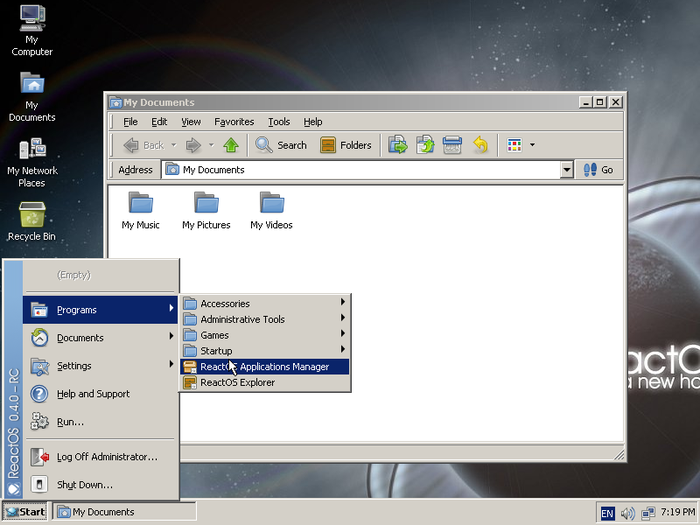Click the Search toolbar button
The width and height of the screenshot is (700, 525).
pos(281,145)
